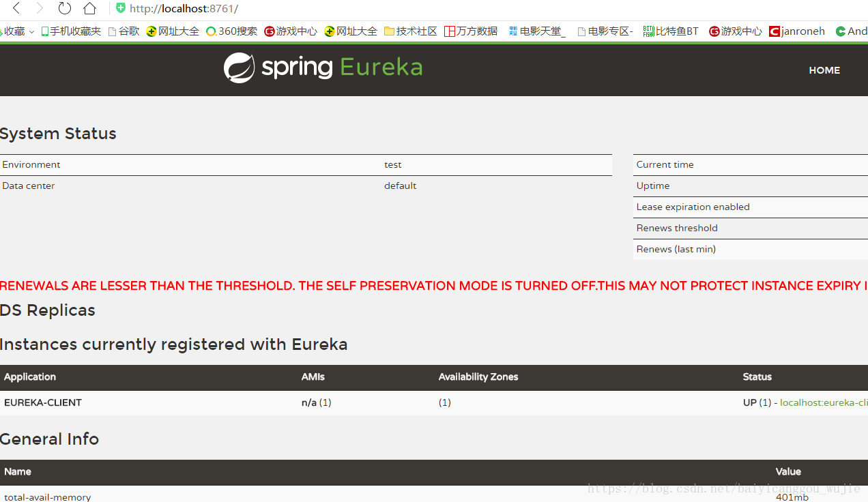Go to HOME in navigation bar
868x502 pixels.
(x=824, y=70)
